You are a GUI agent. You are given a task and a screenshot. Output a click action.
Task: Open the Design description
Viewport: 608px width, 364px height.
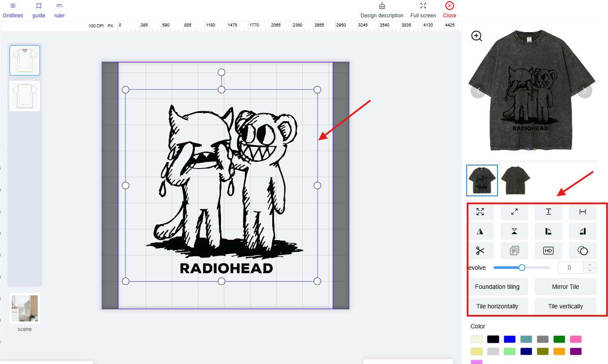coord(382,10)
